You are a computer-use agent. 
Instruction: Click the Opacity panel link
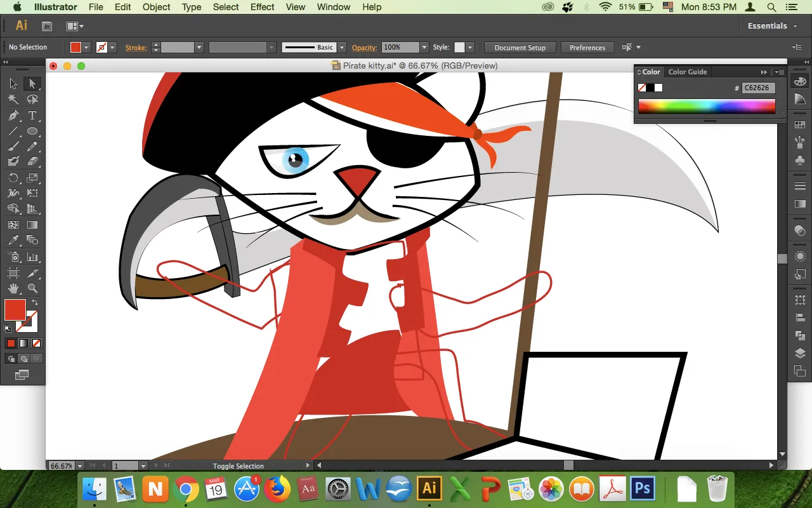click(x=364, y=48)
